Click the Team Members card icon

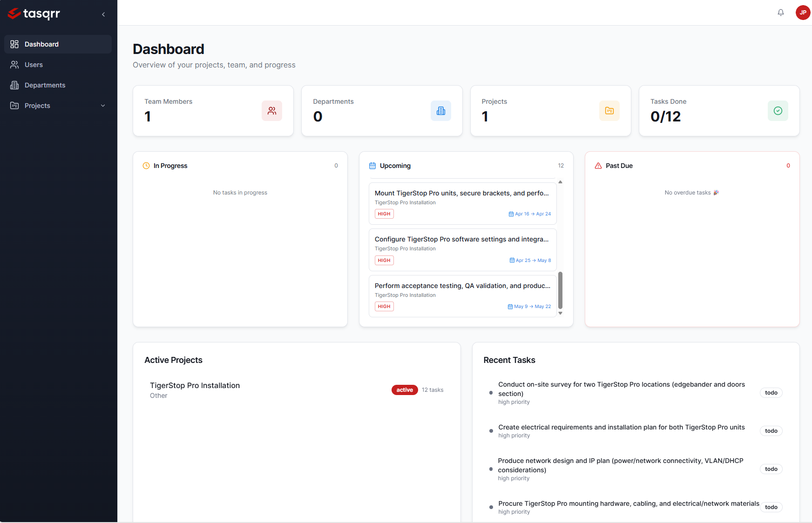coord(272,111)
